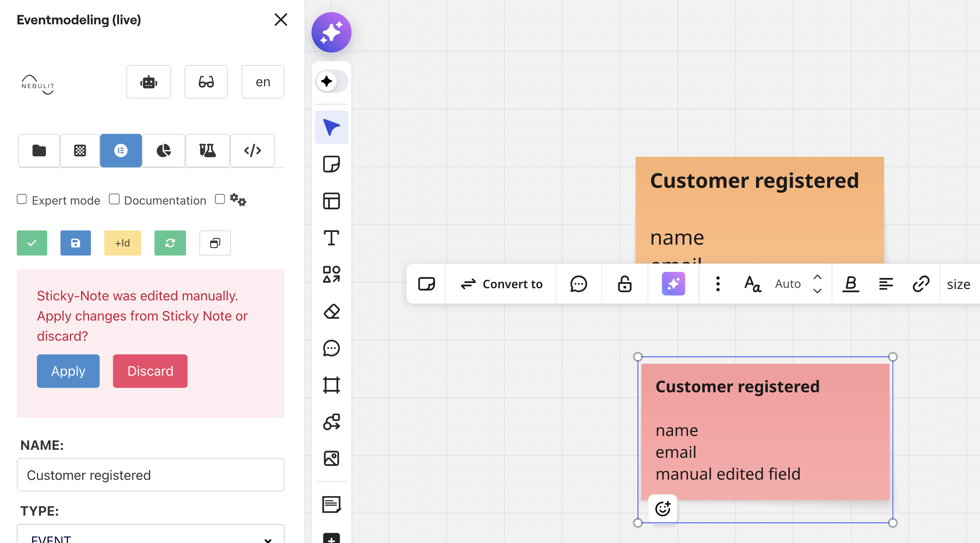The width and height of the screenshot is (980, 543).
Task: Open the Shapes tool
Action: [x=331, y=275]
